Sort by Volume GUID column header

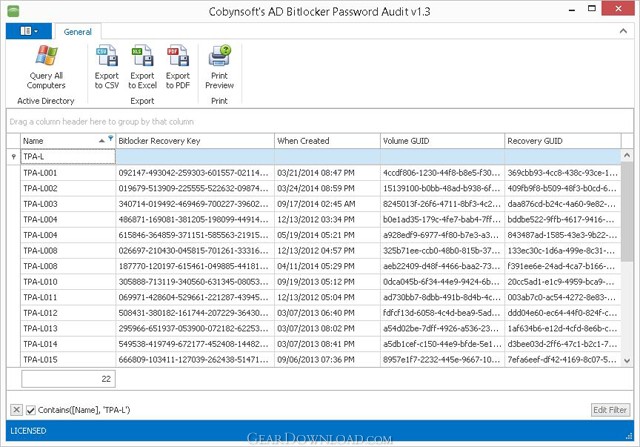[x=442, y=141]
